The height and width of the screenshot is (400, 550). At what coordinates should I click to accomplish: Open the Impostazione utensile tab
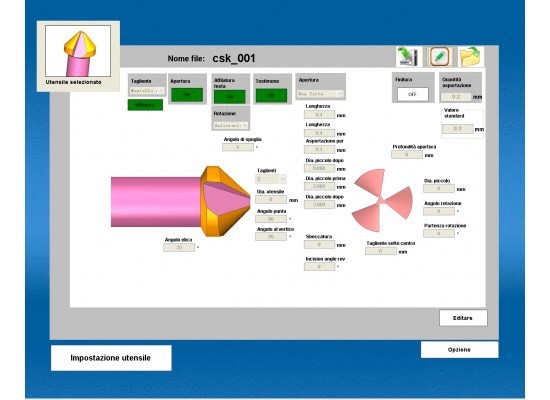click(111, 358)
